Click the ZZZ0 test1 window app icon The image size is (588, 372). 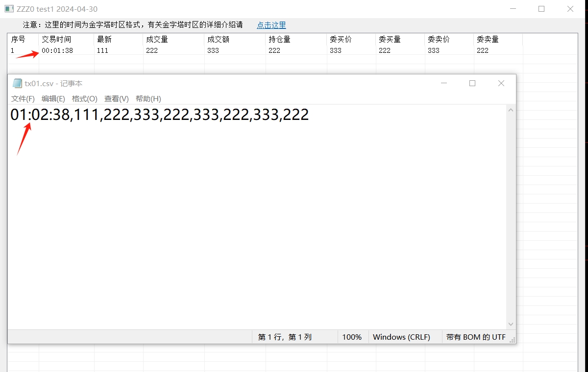9,9
